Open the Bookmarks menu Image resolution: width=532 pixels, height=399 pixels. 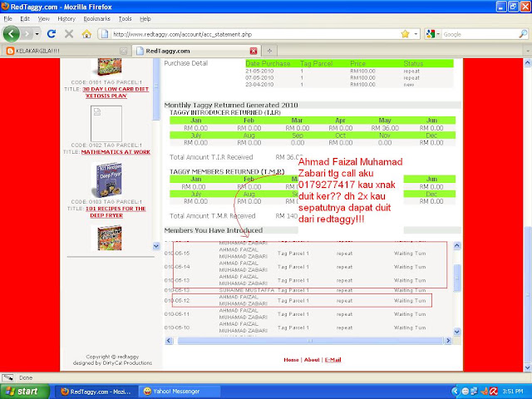(x=96, y=18)
